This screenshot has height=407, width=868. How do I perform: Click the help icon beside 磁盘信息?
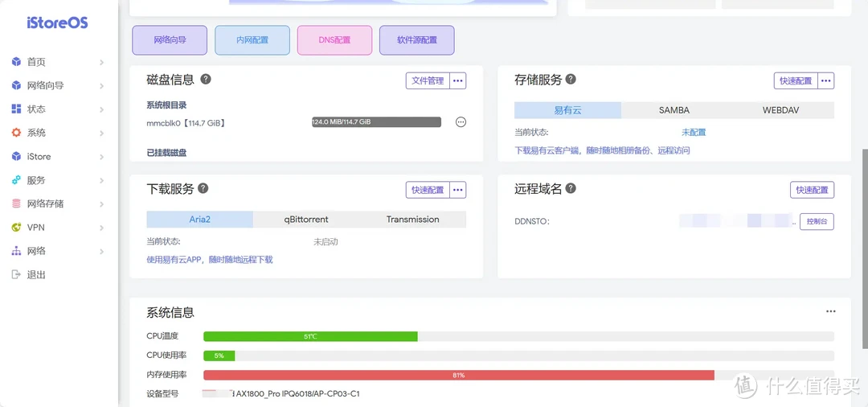point(206,80)
